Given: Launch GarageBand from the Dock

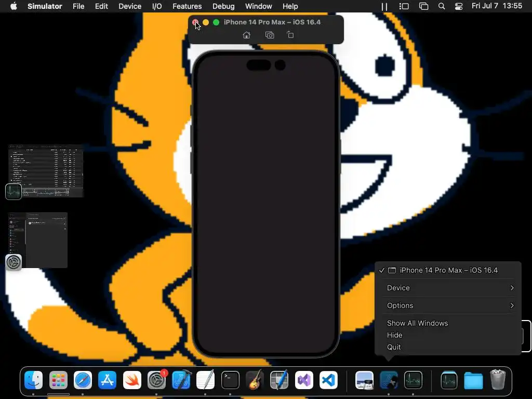Looking at the screenshot, I should click(255, 380).
